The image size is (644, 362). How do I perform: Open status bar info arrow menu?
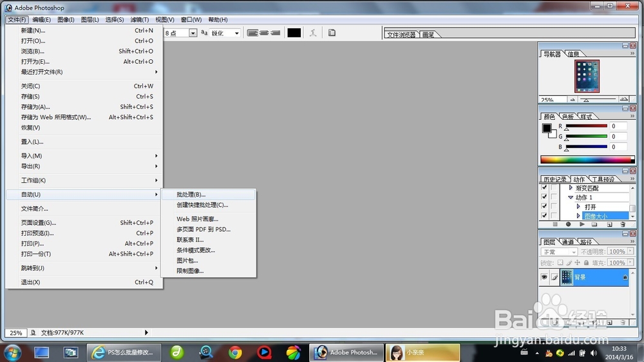coord(146,332)
